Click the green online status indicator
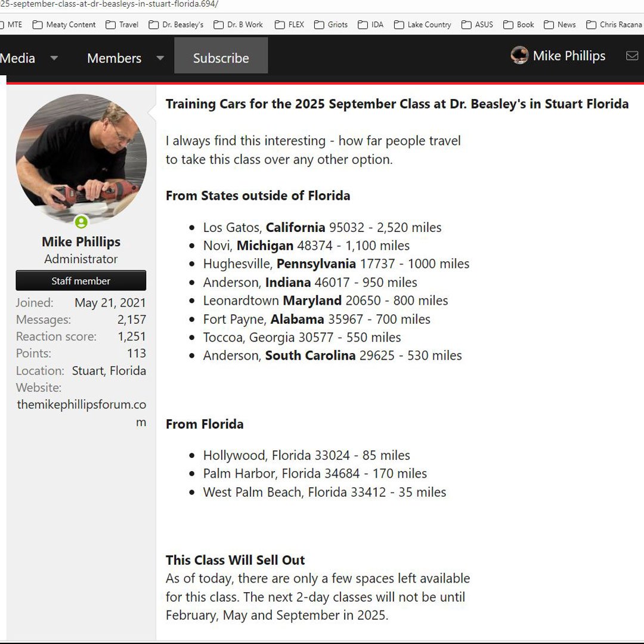The width and height of the screenshot is (644, 644). click(81, 222)
